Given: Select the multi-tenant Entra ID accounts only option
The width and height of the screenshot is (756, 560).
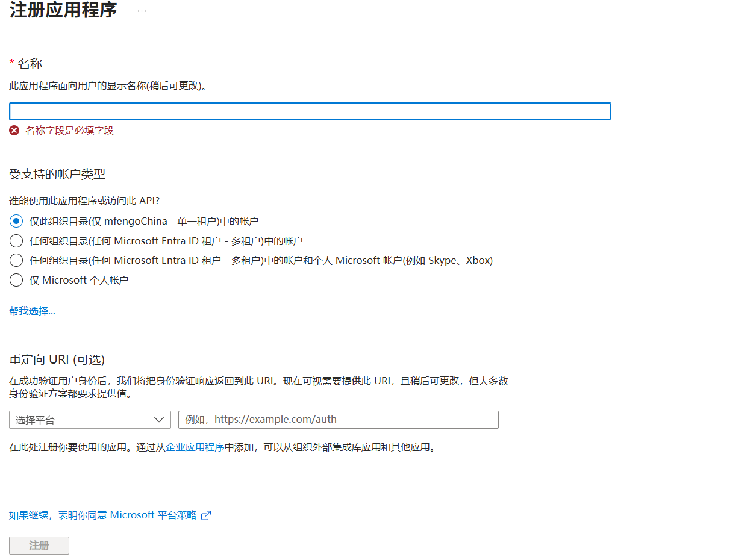Looking at the screenshot, I should tap(17, 241).
